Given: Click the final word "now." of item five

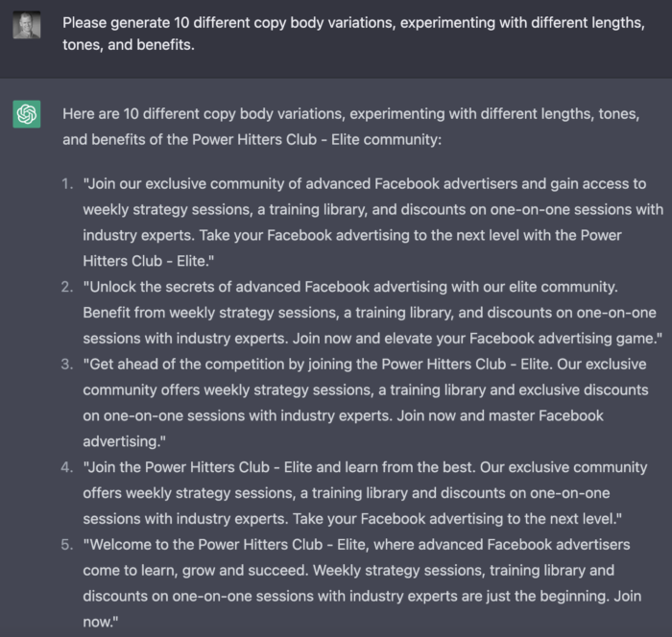Looking at the screenshot, I should pyautogui.click(x=100, y=622).
